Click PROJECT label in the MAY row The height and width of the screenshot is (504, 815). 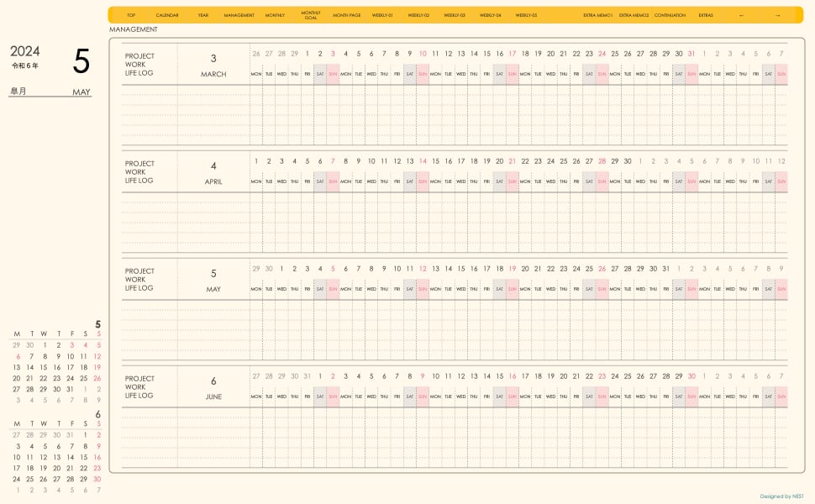tap(139, 271)
